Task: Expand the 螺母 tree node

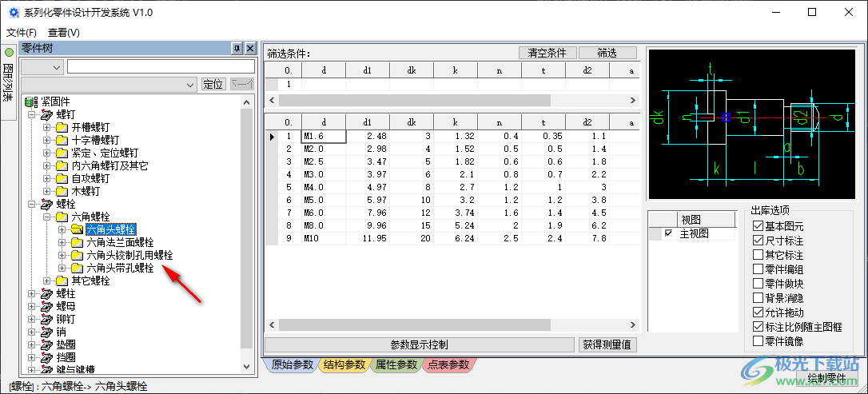Action: coord(31,306)
